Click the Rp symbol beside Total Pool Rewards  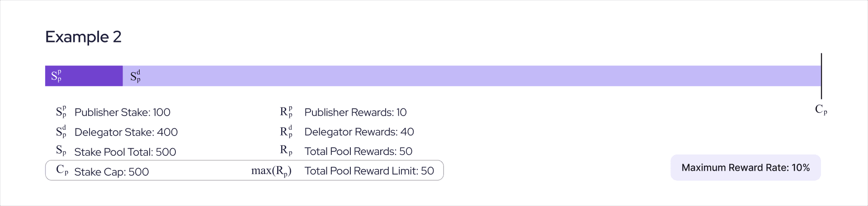pos(286,151)
